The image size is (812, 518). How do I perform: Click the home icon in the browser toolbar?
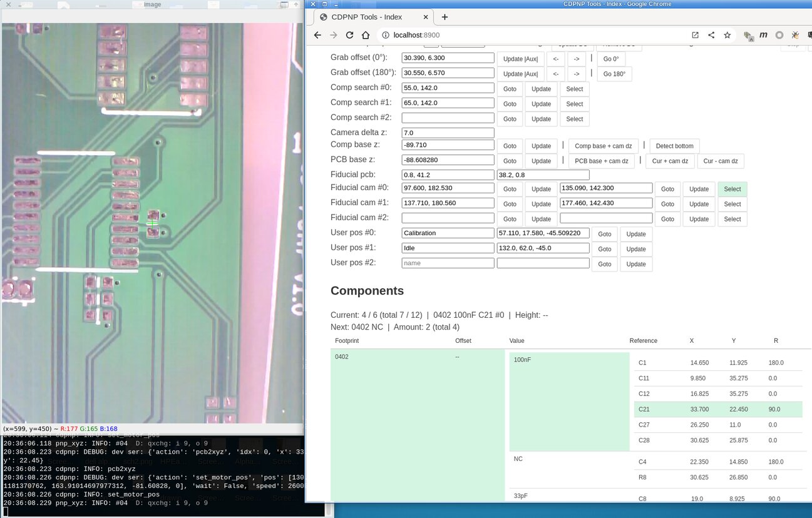[366, 35]
